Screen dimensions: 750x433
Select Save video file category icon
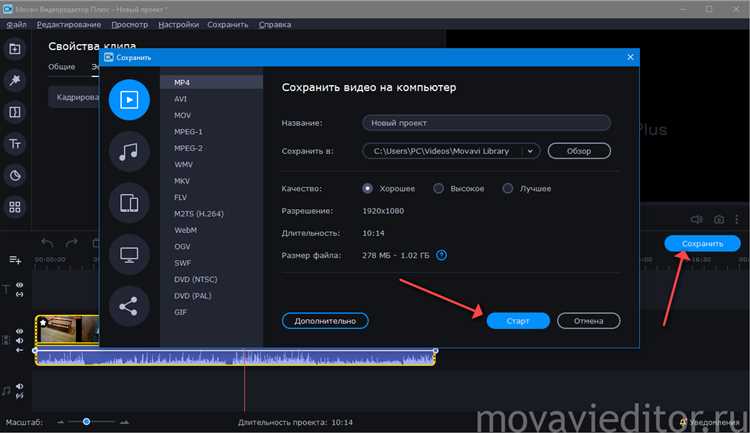click(129, 100)
